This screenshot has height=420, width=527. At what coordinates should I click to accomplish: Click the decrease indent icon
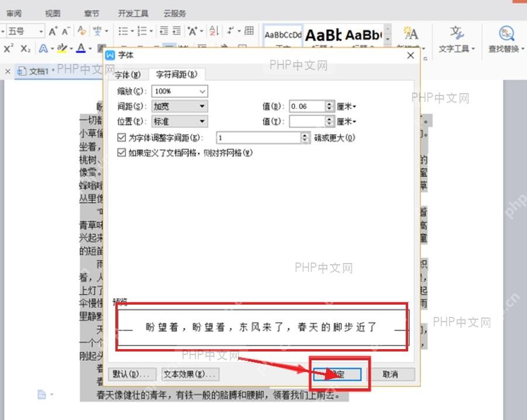coord(164,31)
